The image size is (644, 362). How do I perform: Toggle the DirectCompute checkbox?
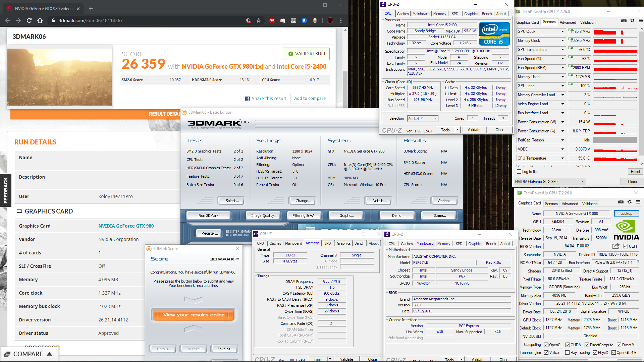(x=587, y=345)
